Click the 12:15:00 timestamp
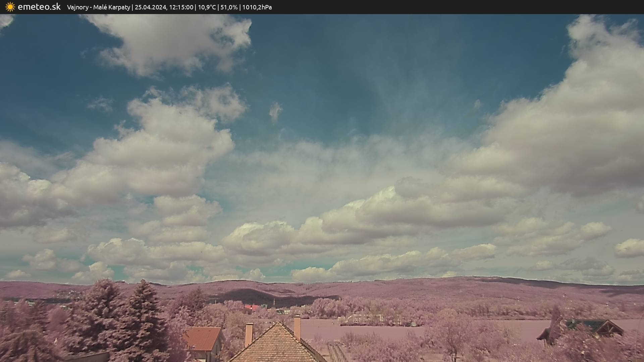Screen dimensions: 644x362 (181, 7)
